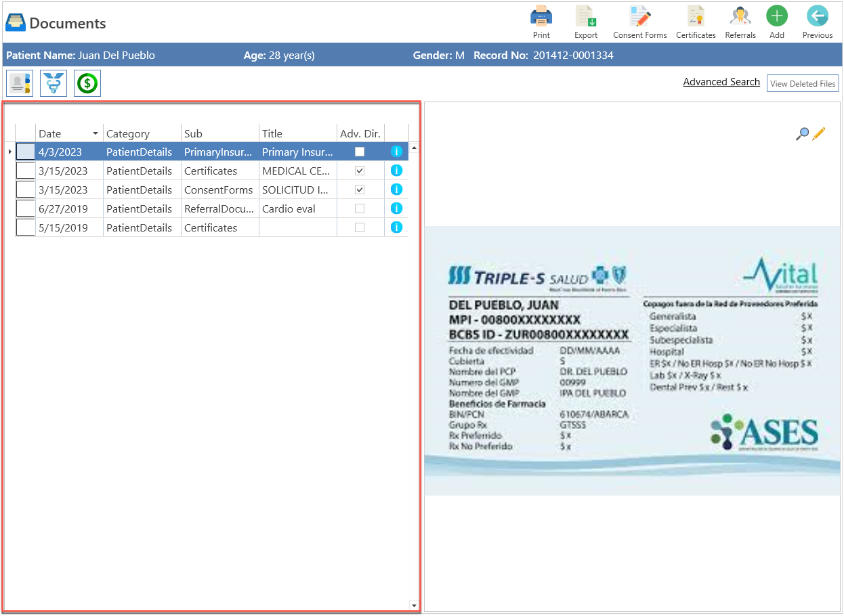
Task: Select the Cardio eval title cell
Action: coord(298,208)
